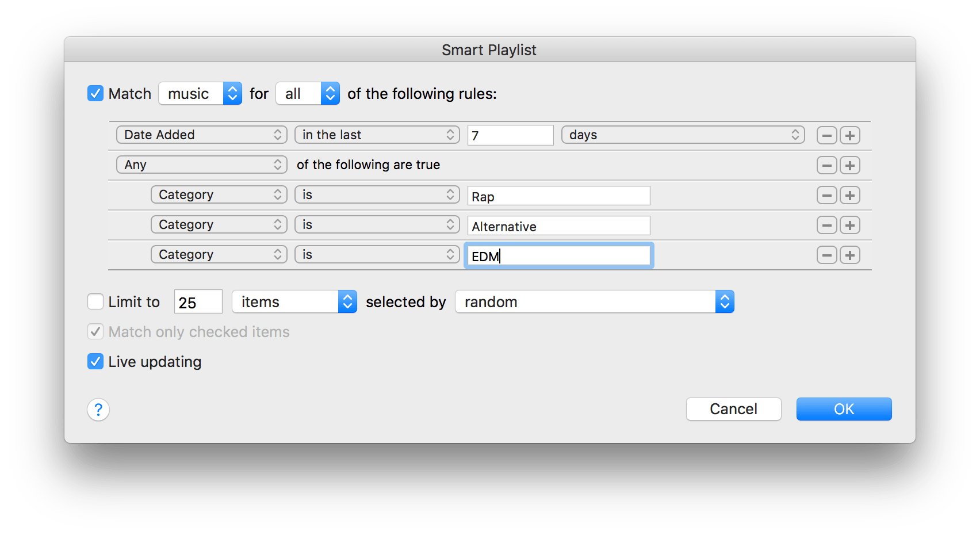Add a rule below the Rap row
This screenshot has width=980, height=535.
click(x=850, y=196)
